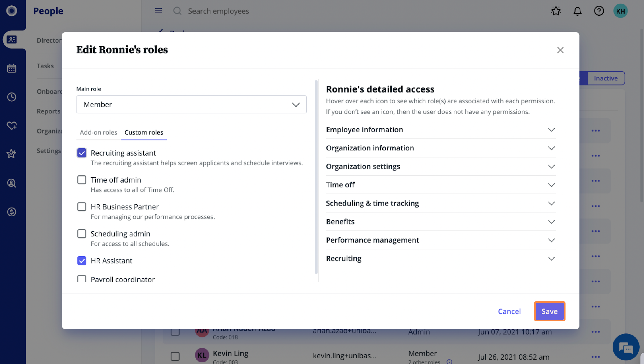Image resolution: width=644 pixels, height=364 pixels.
Task: Open the dollar payroll sidebar icon
Action: [11, 212]
